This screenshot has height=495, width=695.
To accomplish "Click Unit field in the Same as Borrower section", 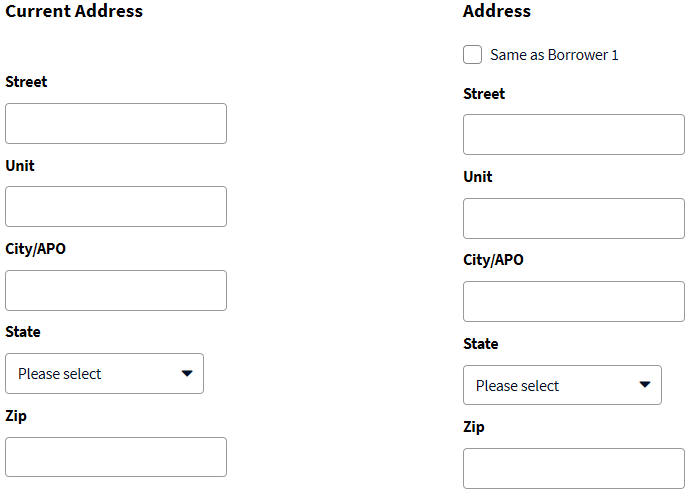I will (574, 219).
